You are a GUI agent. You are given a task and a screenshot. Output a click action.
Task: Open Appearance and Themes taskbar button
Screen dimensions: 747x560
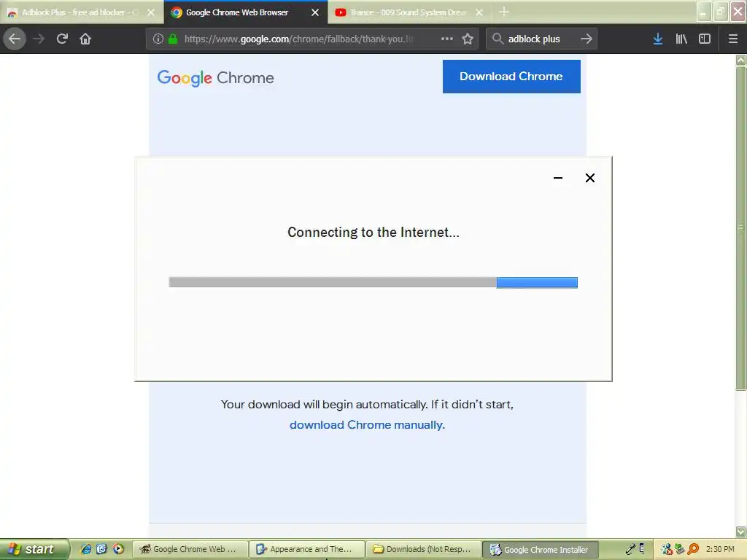[x=307, y=549]
